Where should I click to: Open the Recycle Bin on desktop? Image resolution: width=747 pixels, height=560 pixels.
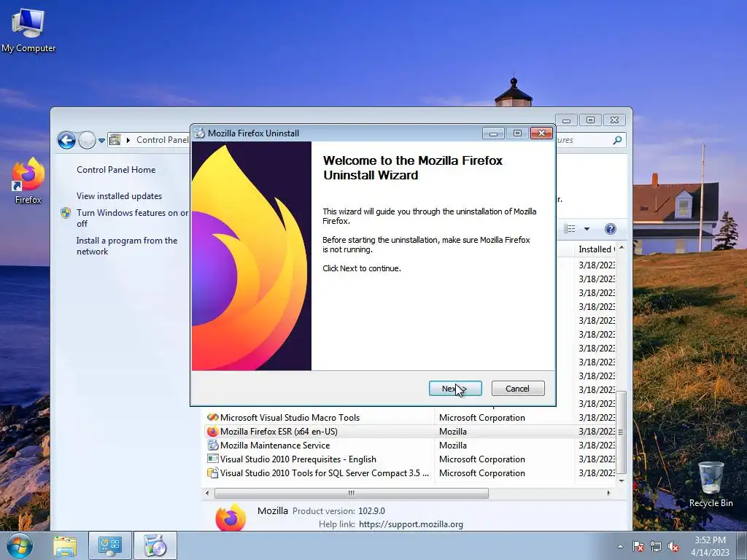pos(711,484)
